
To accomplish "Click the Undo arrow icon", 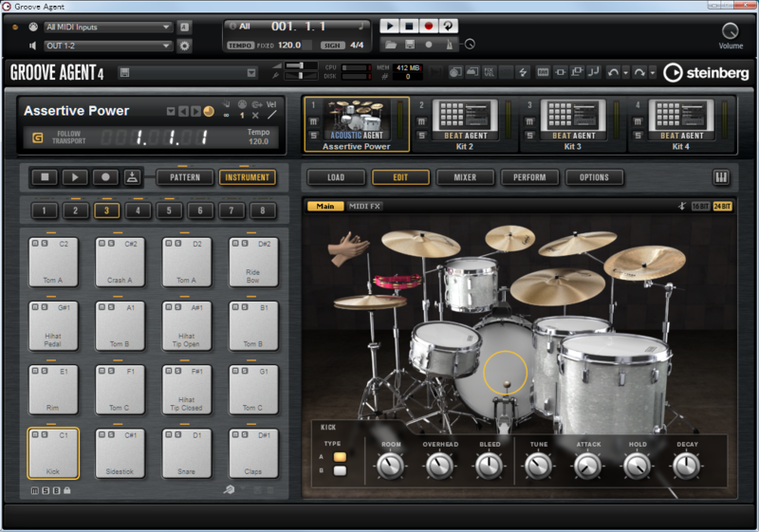I will tap(613, 72).
